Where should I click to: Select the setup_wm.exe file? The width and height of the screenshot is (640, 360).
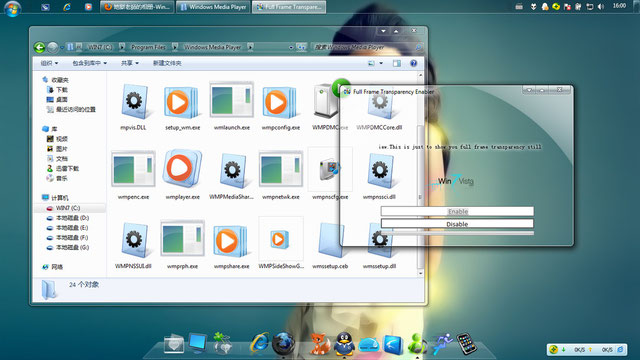pos(182,107)
